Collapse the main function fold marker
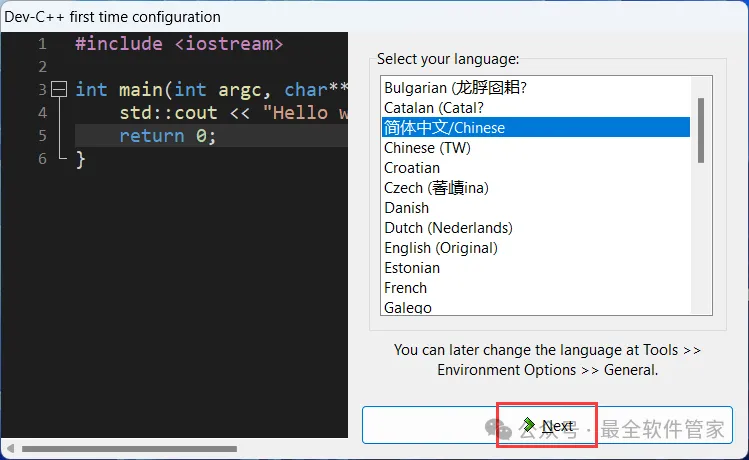Screen dimensions: 749x460 point(59,89)
